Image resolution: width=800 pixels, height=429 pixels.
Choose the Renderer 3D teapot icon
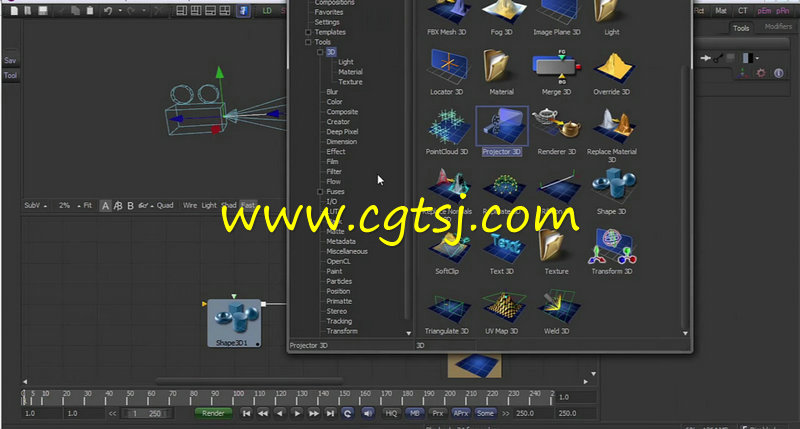pyautogui.click(x=557, y=124)
